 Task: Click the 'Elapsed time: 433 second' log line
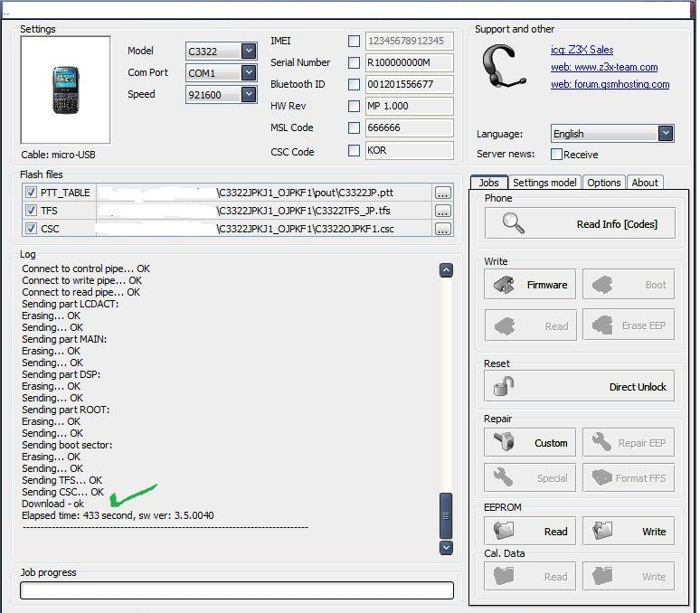[118, 515]
